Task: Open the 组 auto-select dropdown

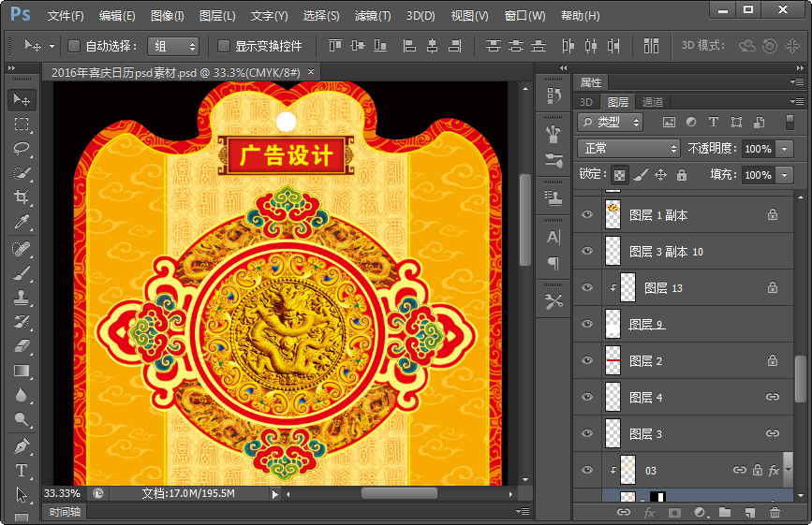Action: tap(173, 47)
